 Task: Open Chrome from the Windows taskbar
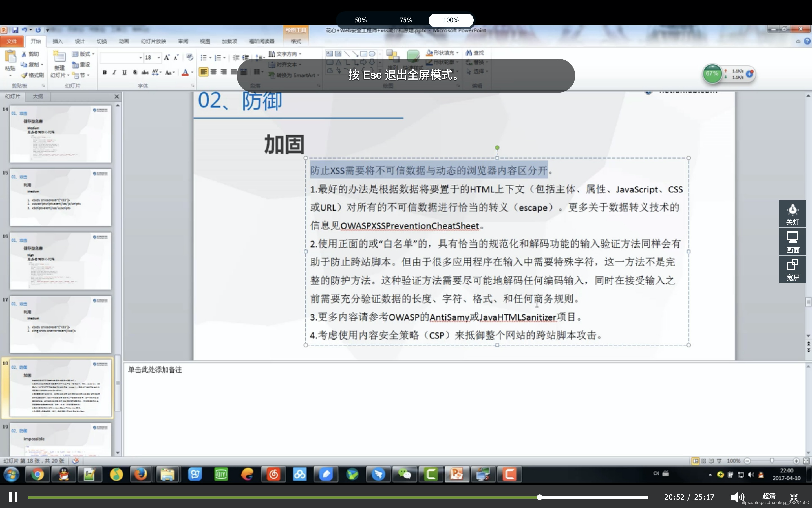click(x=37, y=474)
